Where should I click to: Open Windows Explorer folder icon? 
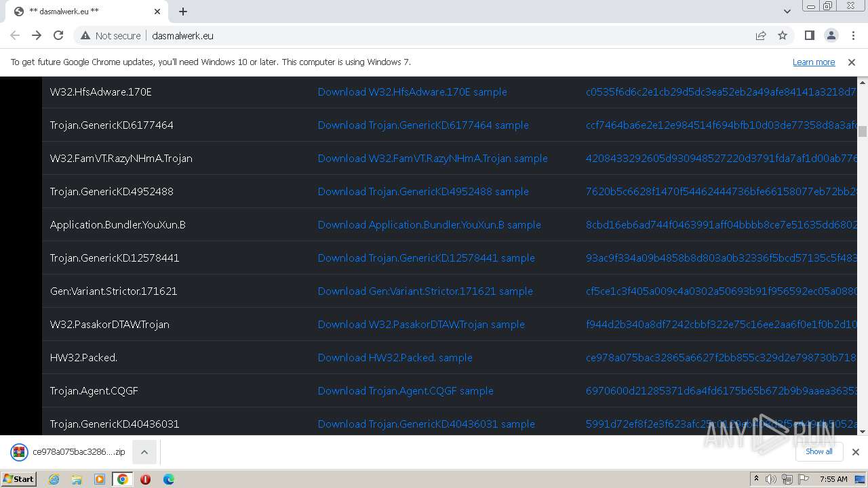(77, 479)
